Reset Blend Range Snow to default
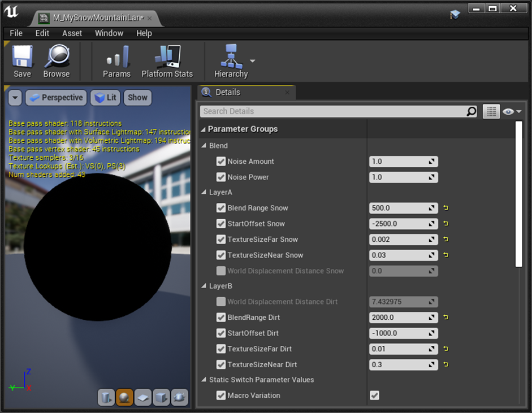532x413 pixels. pyautogui.click(x=446, y=207)
